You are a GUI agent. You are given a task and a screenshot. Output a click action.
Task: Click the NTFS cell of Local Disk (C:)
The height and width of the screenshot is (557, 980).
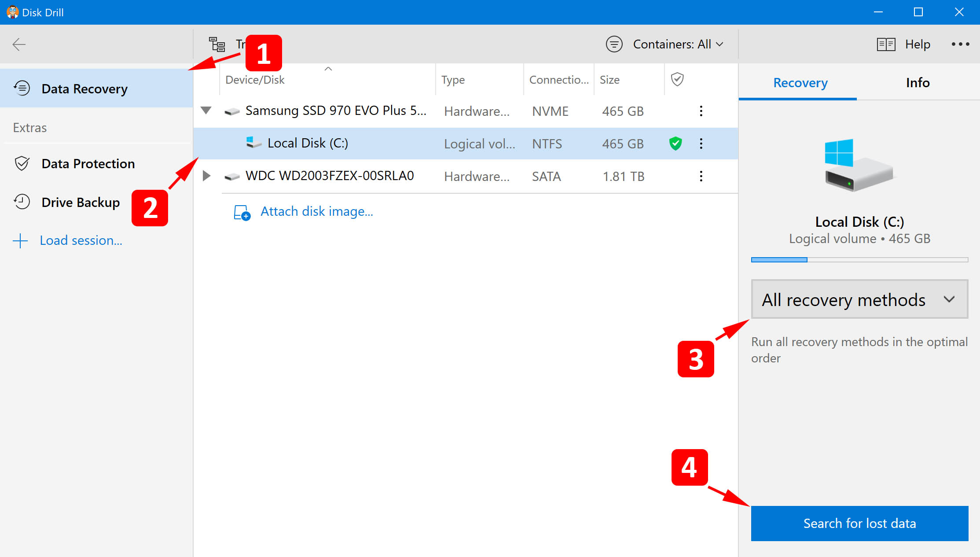[x=547, y=144]
